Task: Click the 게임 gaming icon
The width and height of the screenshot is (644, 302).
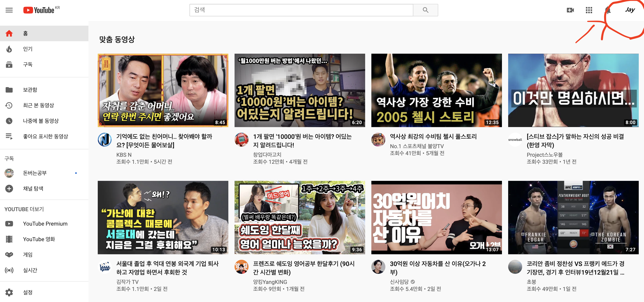Action: coord(9,255)
